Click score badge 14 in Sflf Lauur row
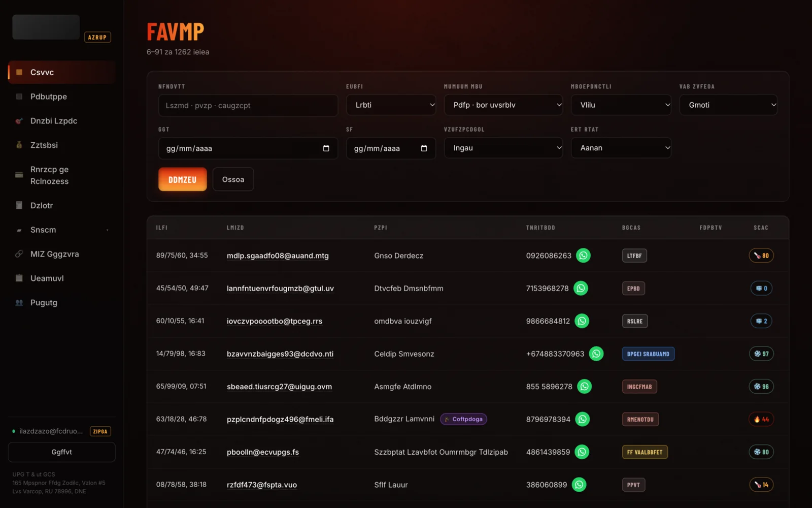812x508 pixels. (761, 485)
